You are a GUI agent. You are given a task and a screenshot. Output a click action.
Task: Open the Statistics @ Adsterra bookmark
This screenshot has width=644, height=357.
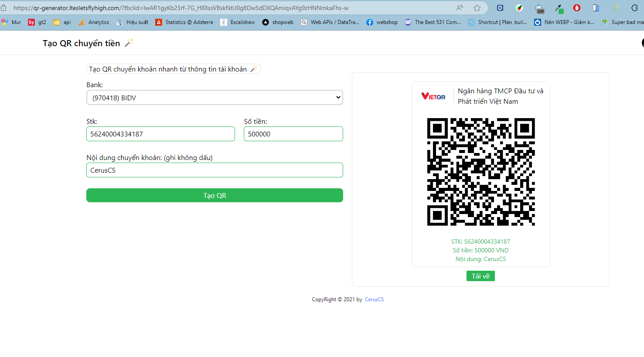184,22
